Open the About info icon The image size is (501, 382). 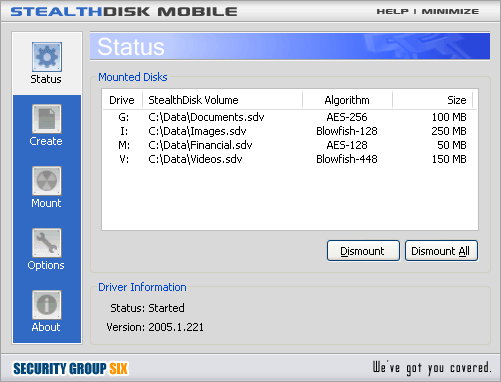[47, 305]
